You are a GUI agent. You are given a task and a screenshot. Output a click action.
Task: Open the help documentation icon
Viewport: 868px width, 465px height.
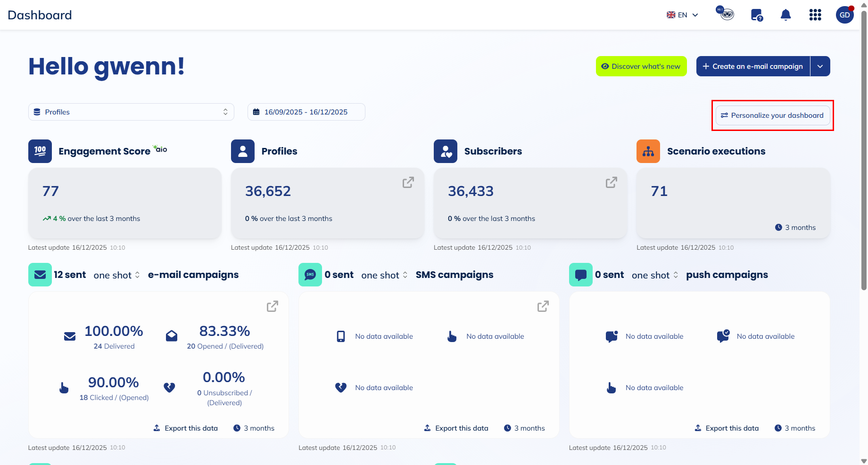tap(756, 15)
